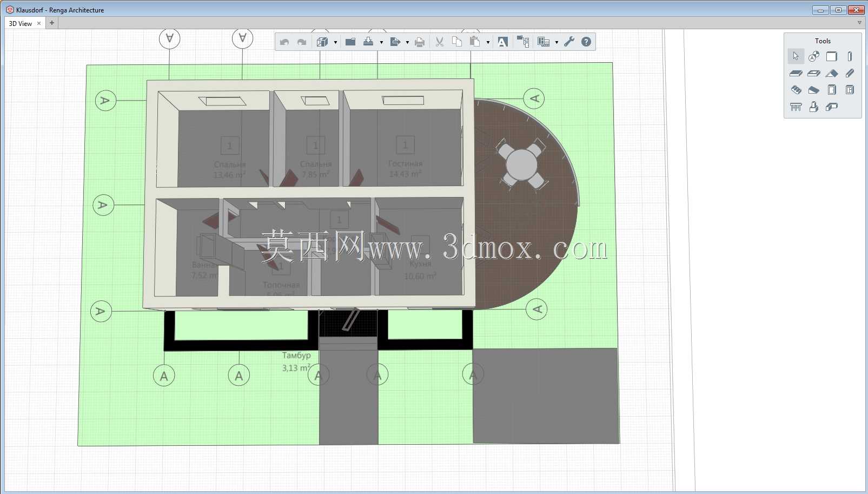This screenshot has height=494, width=868.
Task: Expand the Save options dropdown arrow
Action: click(381, 42)
